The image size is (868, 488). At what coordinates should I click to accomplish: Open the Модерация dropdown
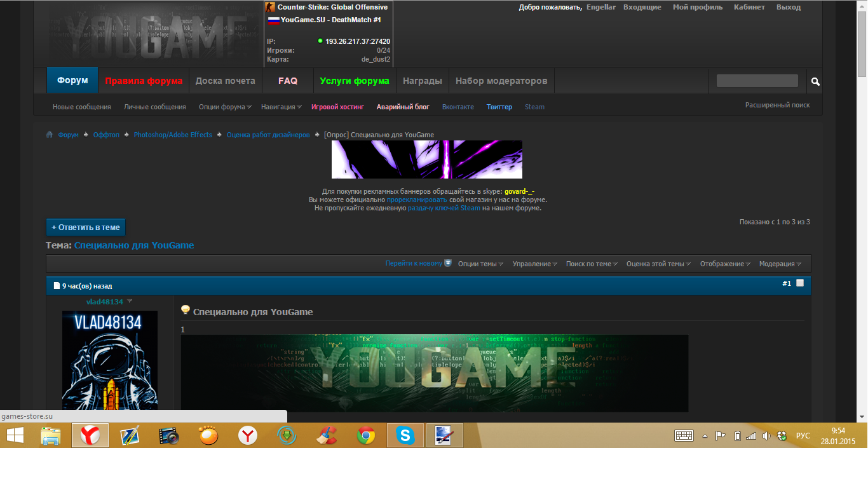pyautogui.click(x=780, y=264)
